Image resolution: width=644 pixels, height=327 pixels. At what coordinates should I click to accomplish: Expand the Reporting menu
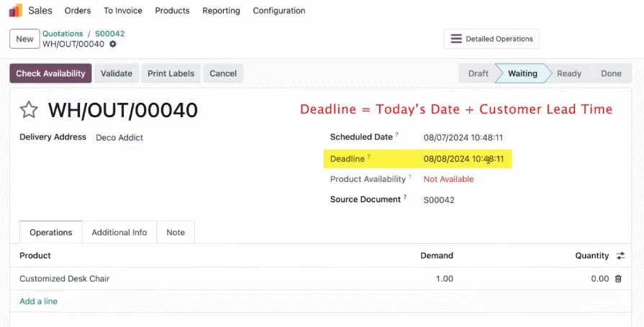tap(221, 11)
